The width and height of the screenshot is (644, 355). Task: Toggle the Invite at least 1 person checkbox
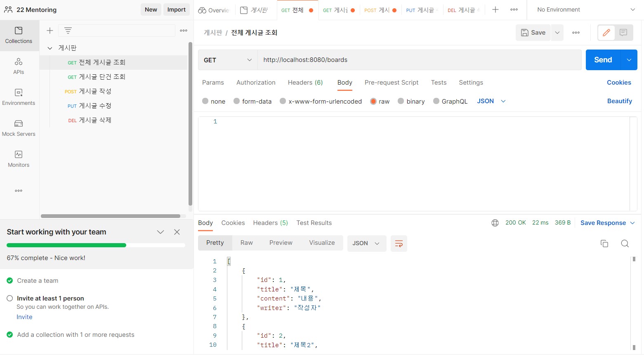coord(10,298)
